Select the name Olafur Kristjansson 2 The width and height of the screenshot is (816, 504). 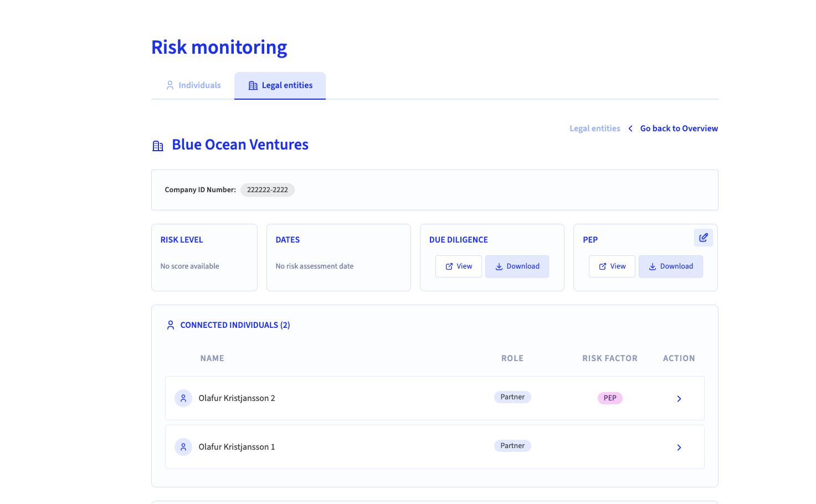point(237,398)
